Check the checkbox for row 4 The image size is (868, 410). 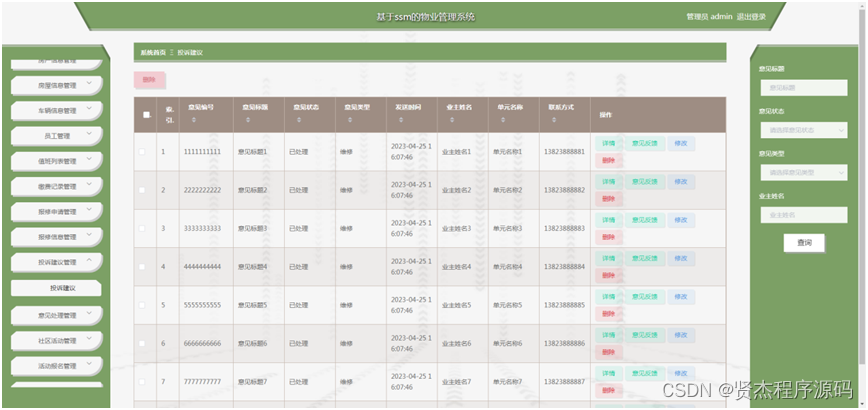coord(142,267)
